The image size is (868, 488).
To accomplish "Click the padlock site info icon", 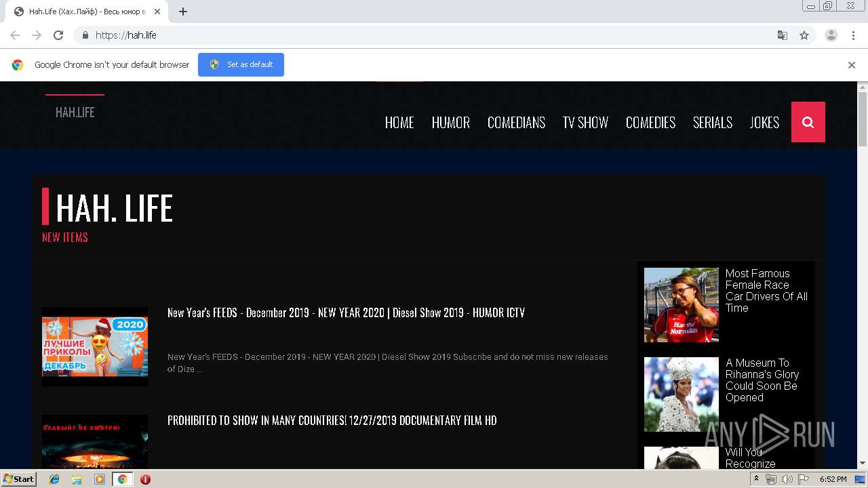I will pyautogui.click(x=85, y=35).
